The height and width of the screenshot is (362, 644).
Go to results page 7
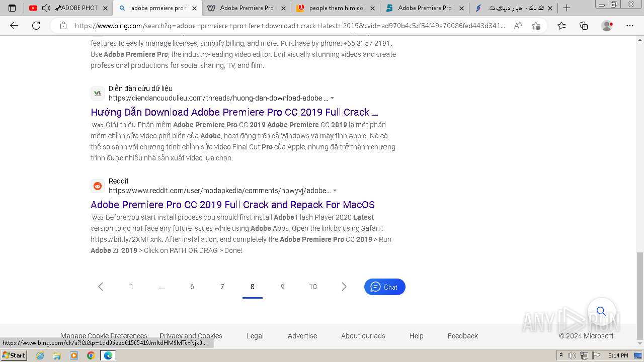[x=222, y=287]
